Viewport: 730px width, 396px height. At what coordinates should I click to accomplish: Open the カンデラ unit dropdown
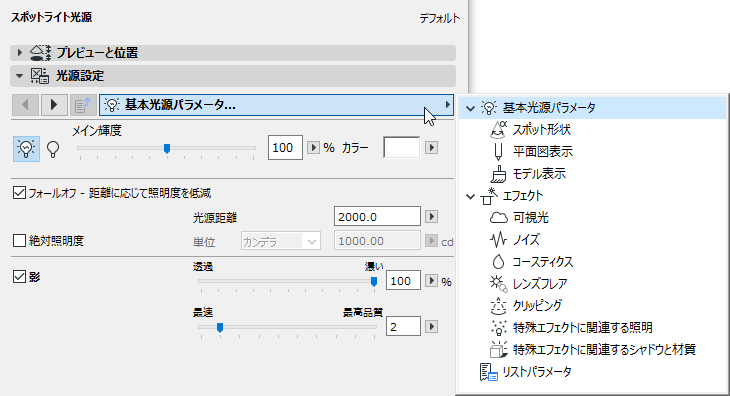(x=281, y=241)
